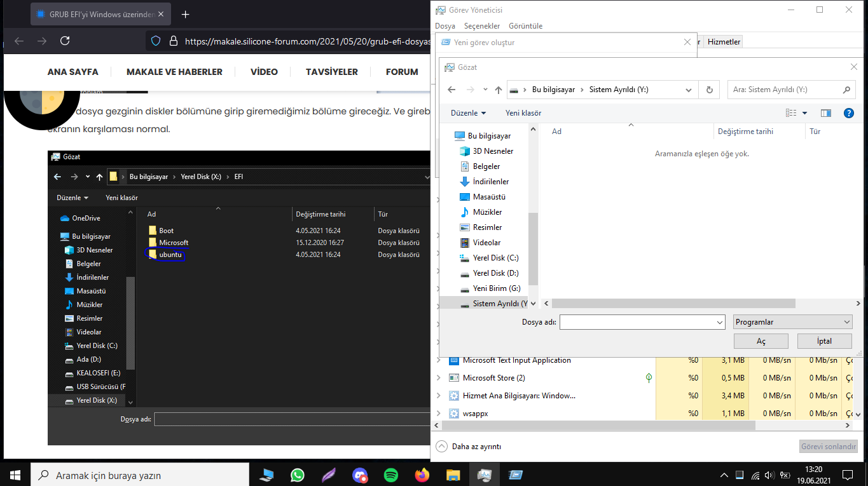The width and height of the screenshot is (868, 486).
Task: Close the Yeni görev oluştur dialog
Action: [687, 42]
